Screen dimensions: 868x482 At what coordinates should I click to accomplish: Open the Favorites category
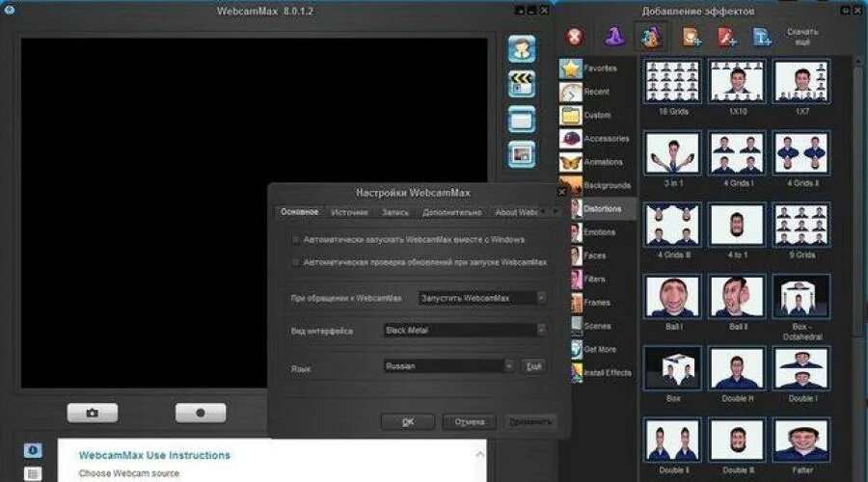click(597, 68)
